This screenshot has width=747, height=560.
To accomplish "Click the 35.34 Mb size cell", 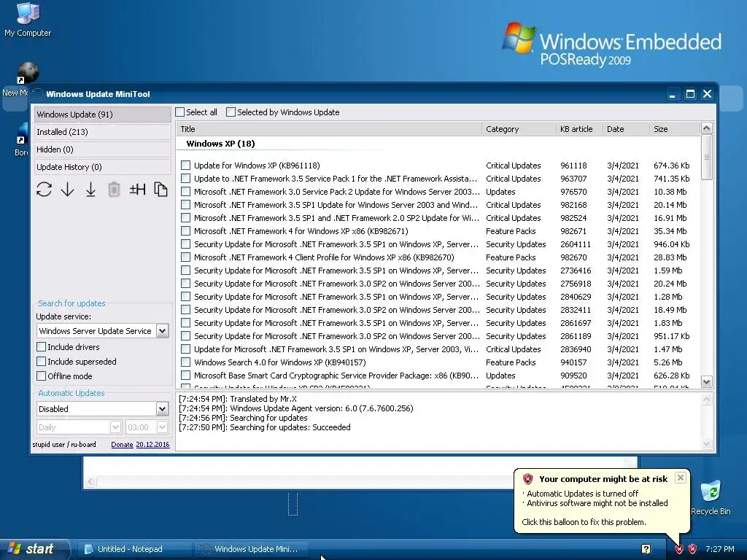I will (670, 231).
